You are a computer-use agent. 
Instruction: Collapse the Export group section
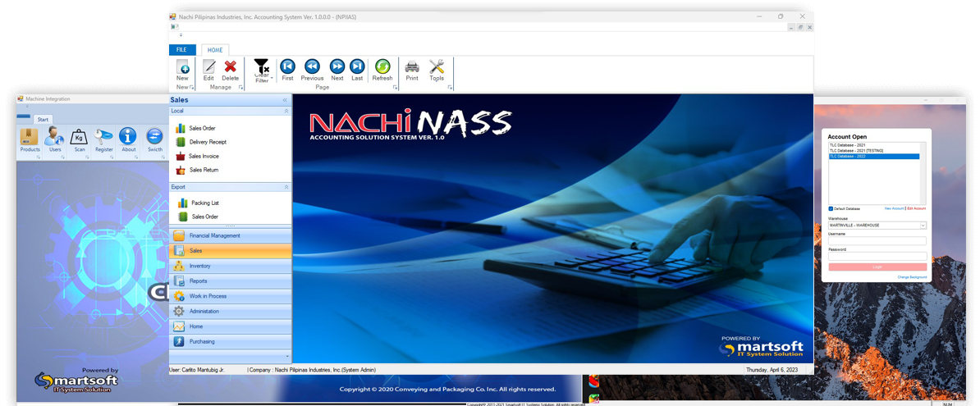pos(286,187)
